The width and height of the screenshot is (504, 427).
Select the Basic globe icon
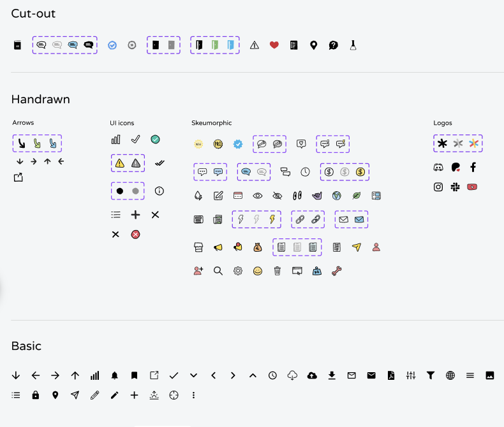coord(450,375)
